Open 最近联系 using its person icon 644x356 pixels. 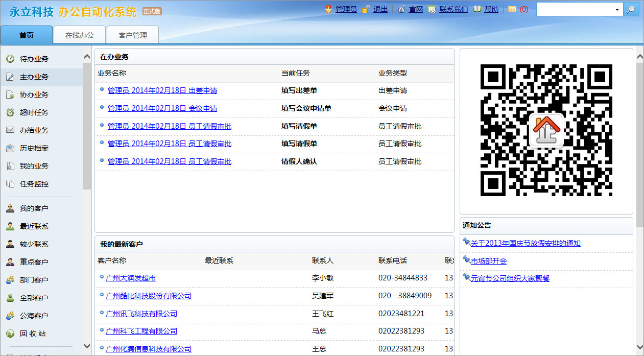10,226
